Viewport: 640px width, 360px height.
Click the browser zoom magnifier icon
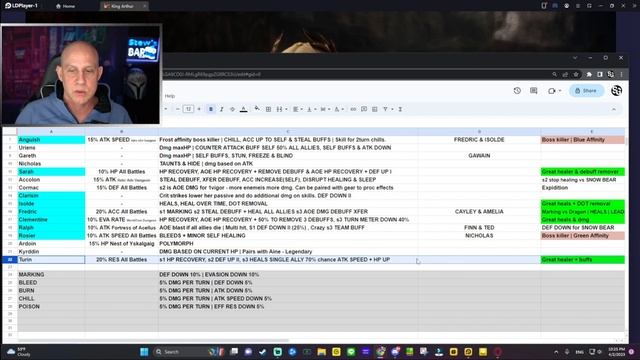[x=554, y=74]
